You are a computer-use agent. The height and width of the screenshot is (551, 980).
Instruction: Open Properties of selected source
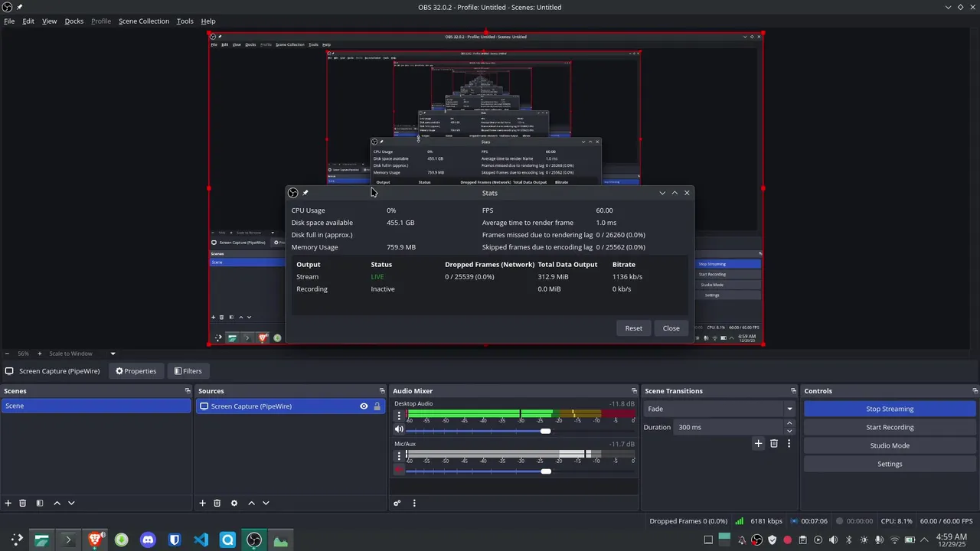pyautogui.click(x=136, y=371)
